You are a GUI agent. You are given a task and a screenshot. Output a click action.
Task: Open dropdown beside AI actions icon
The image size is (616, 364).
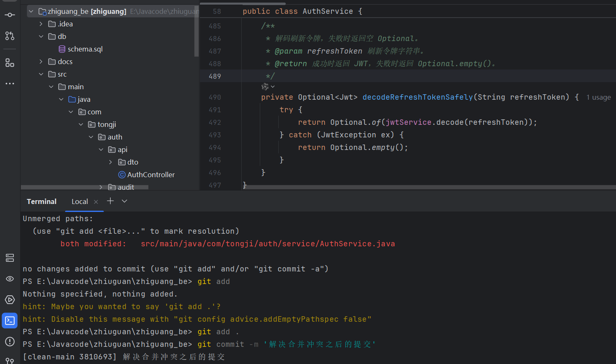click(273, 87)
